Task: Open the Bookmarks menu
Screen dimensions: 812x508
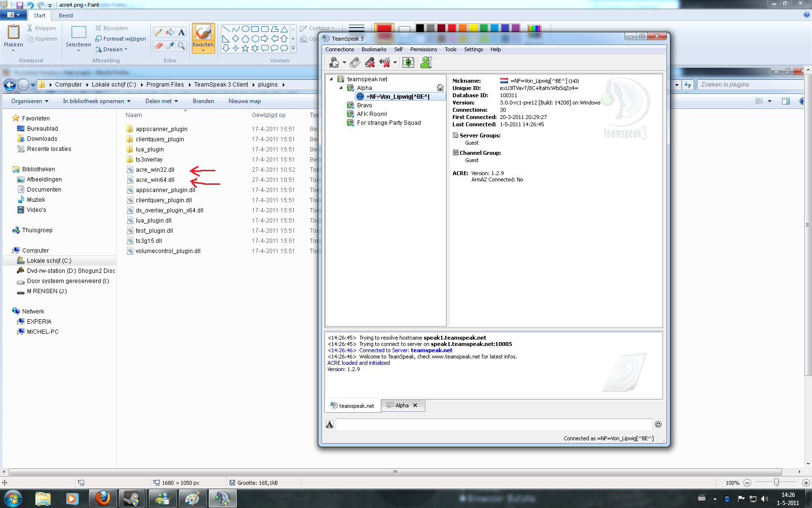Action: tap(374, 49)
